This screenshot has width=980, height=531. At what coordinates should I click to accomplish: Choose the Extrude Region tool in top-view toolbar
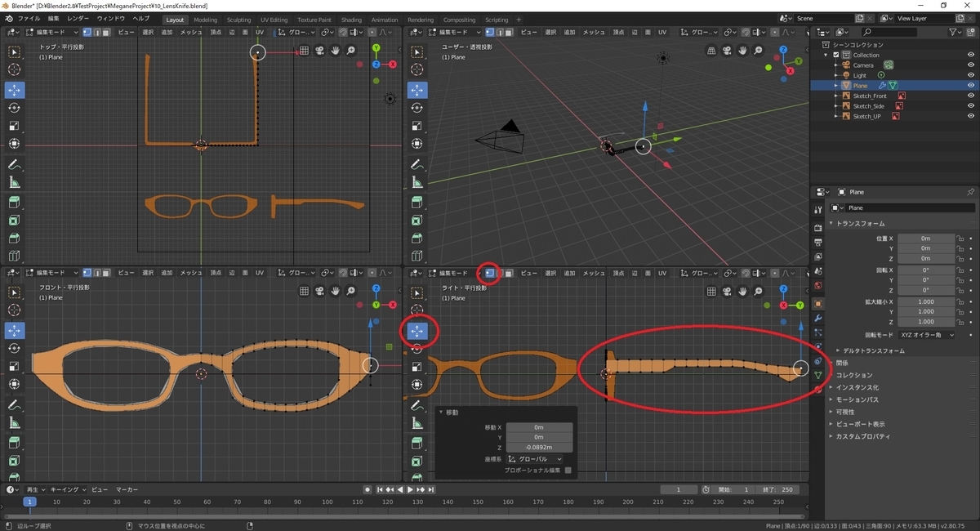coord(15,202)
